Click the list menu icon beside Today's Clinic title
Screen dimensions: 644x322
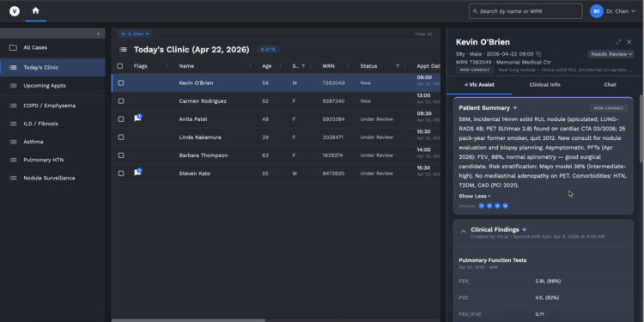click(x=123, y=50)
